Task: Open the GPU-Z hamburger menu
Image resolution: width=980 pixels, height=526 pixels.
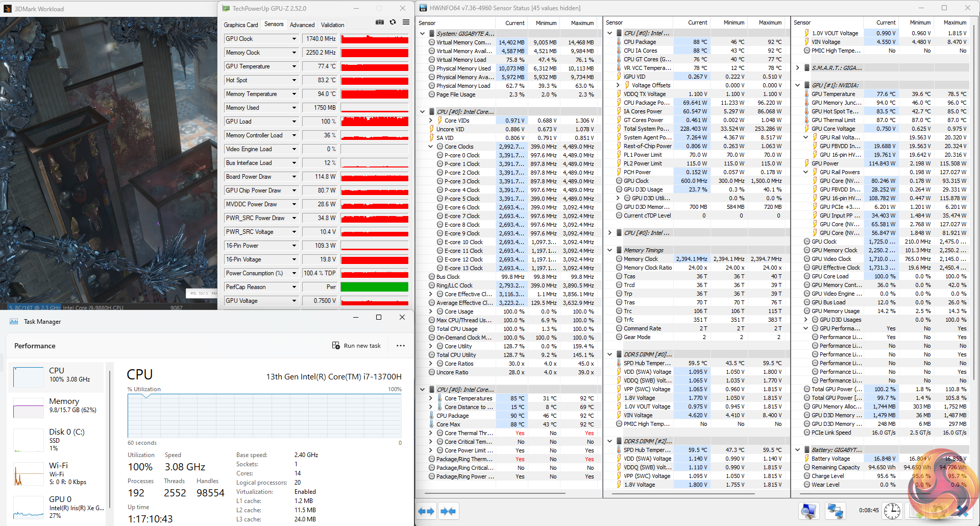Action: tap(406, 22)
